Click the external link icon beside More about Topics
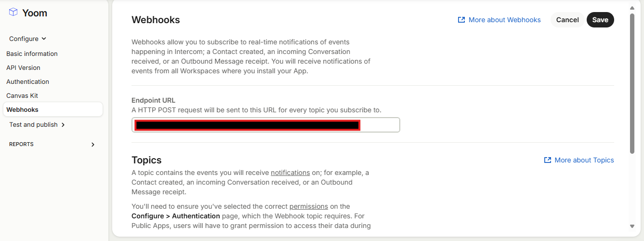This screenshot has width=644, height=241. coord(548,160)
